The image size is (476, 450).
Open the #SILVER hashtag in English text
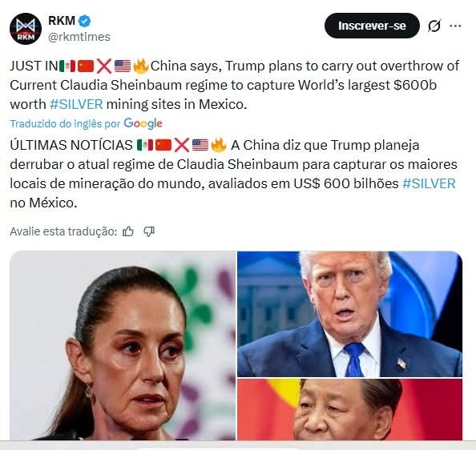[76, 104]
